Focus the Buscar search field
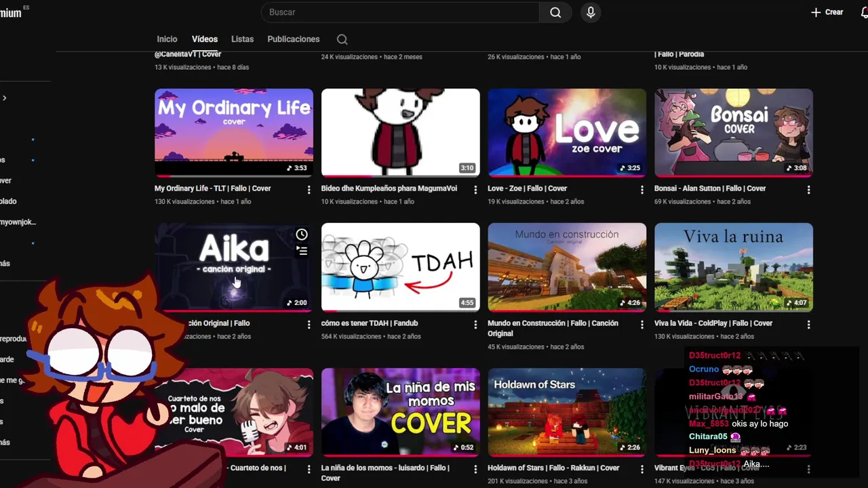 pyautogui.click(x=400, y=12)
